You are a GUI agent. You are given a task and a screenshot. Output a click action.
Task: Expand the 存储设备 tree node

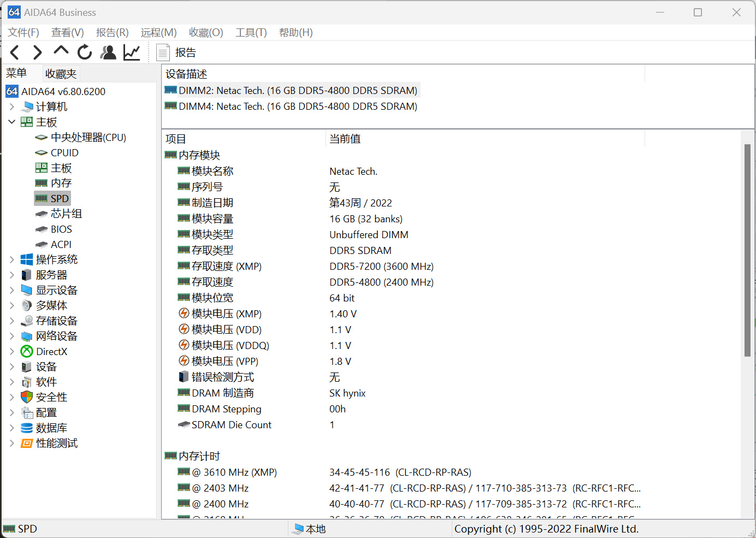click(x=11, y=321)
